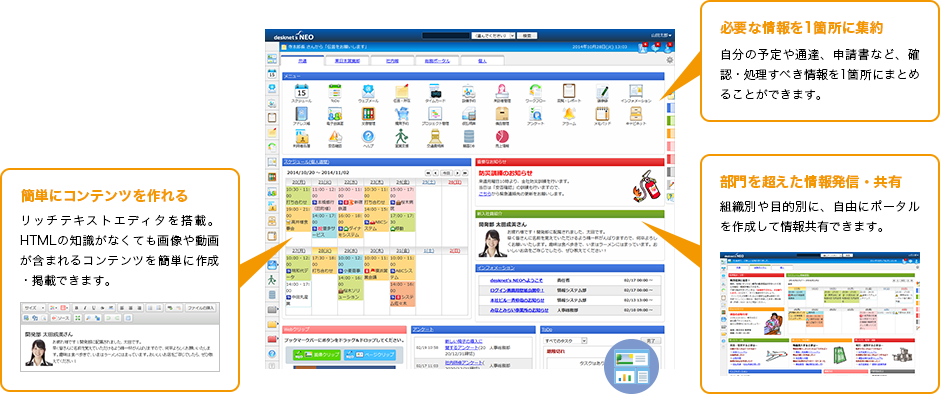Screen dimensions: 940x394
Task: Open the Alarm bell icon
Action: click(569, 114)
